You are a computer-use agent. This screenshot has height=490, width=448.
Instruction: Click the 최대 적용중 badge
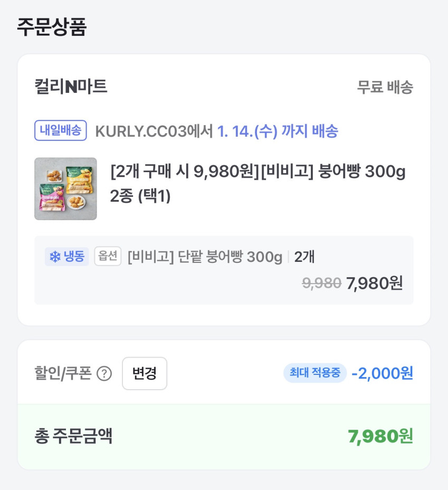315,373
